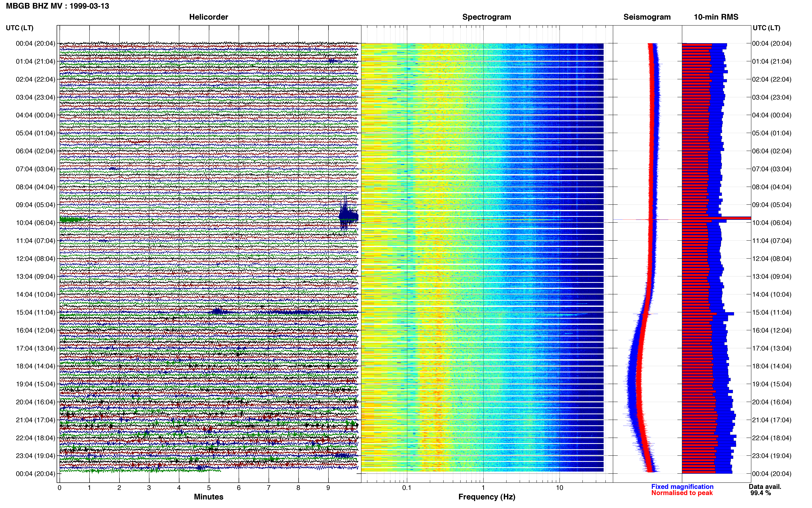Select left time label '04:04 (00:04)'
The width and height of the screenshot is (812, 508).
36,115
